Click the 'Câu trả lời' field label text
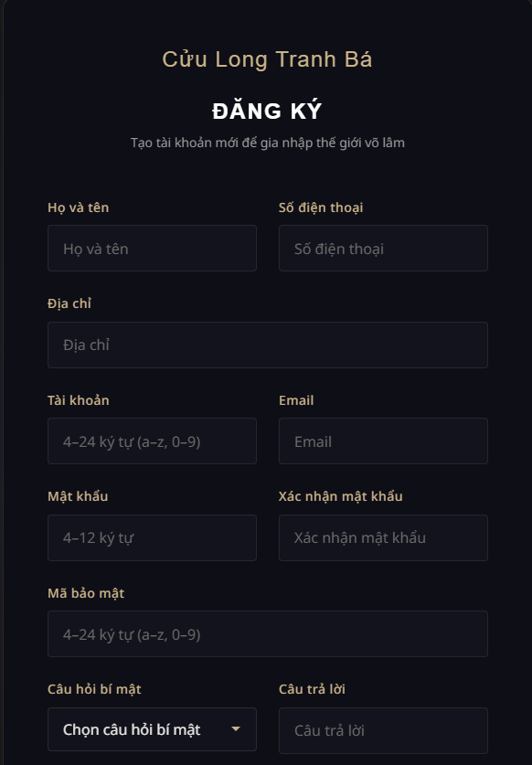Image resolution: width=532 pixels, height=765 pixels. 312,689
